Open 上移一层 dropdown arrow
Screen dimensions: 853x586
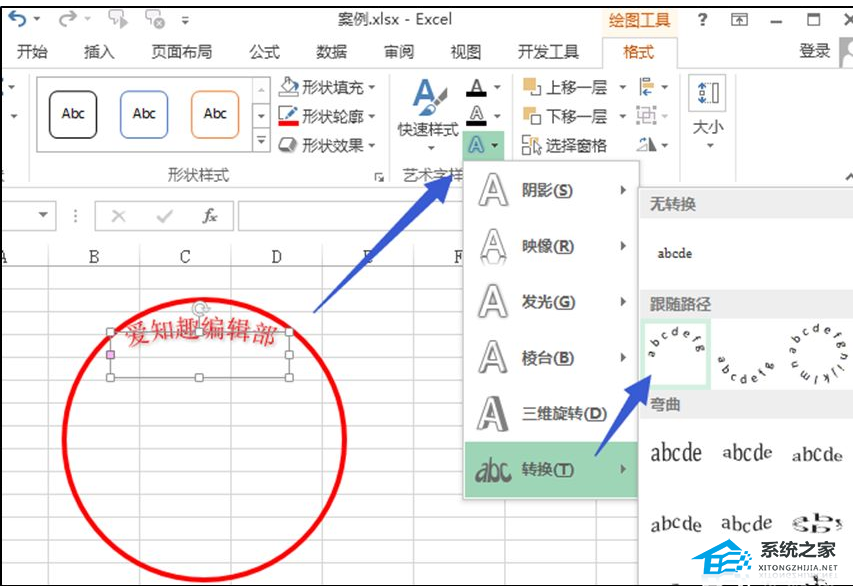tap(623, 87)
